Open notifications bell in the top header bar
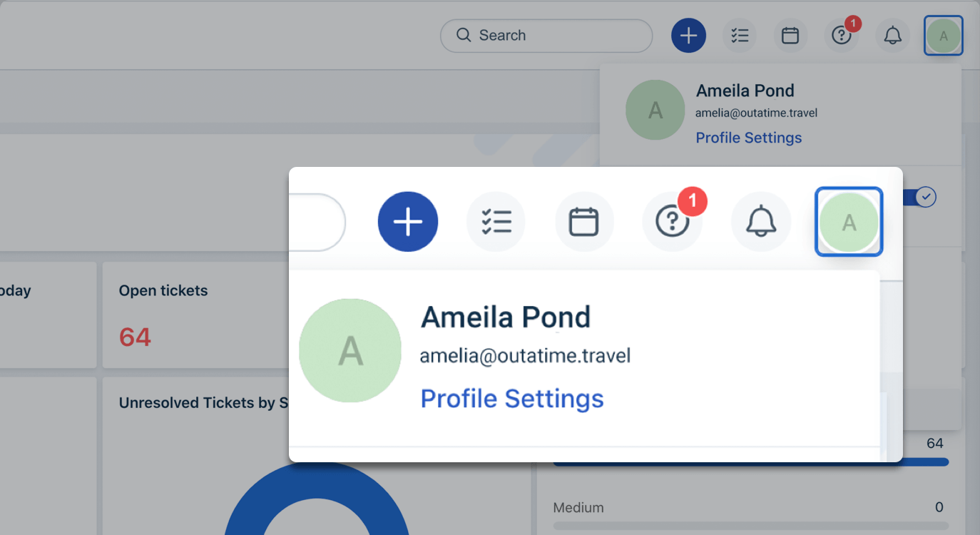 point(893,36)
